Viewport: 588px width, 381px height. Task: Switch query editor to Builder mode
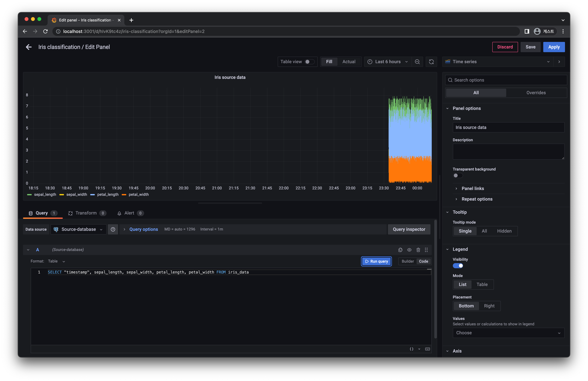tap(408, 261)
